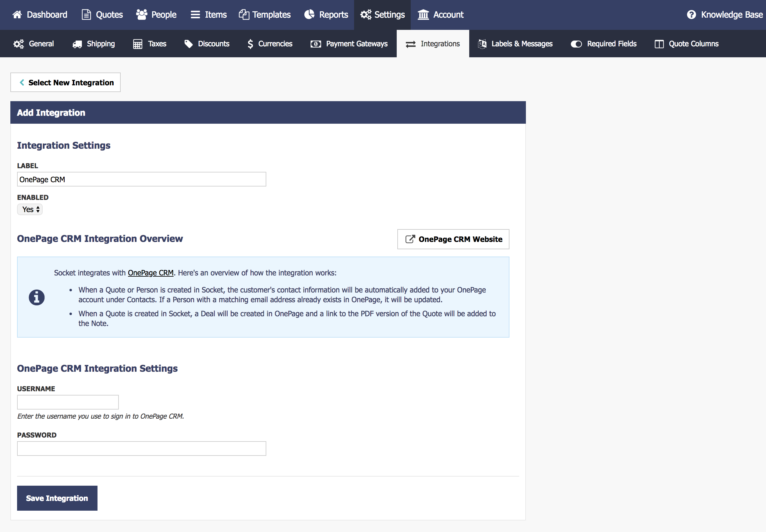Open the Account menu item
Viewport: 766px width, 532px height.
pos(441,15)
